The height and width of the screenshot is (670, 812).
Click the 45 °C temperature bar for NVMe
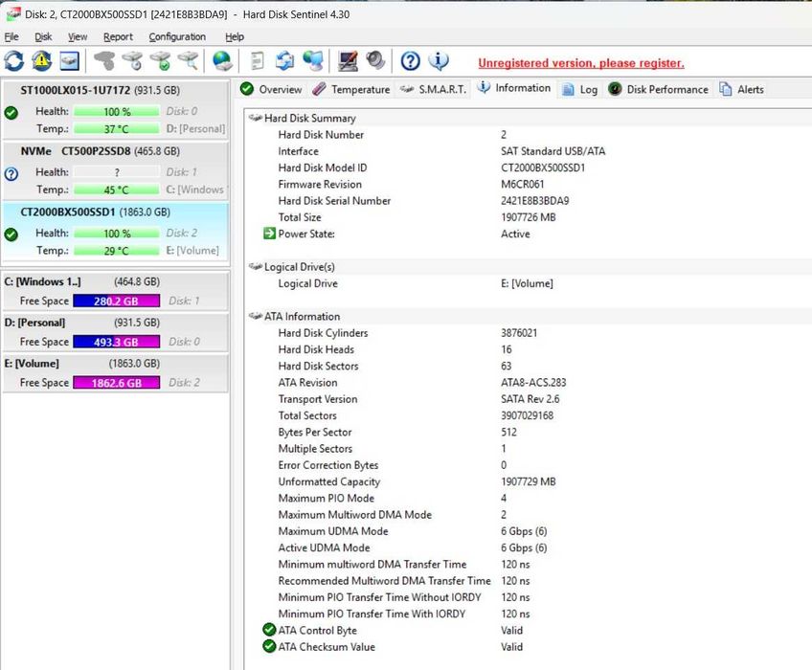pos(117,190)
